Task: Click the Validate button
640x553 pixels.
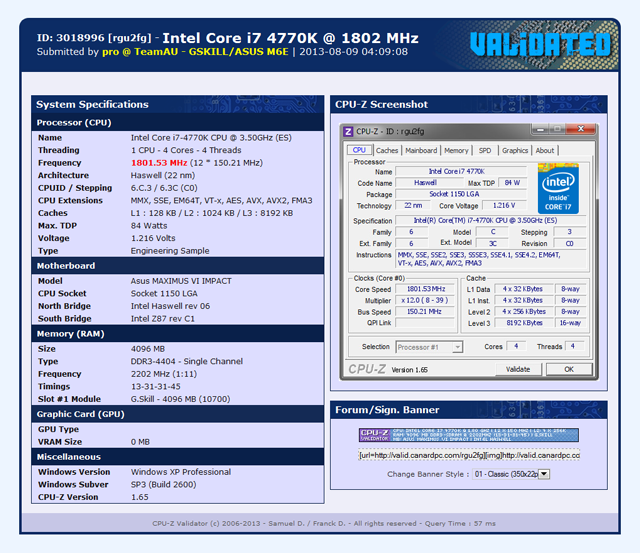Action: [518, 369]
